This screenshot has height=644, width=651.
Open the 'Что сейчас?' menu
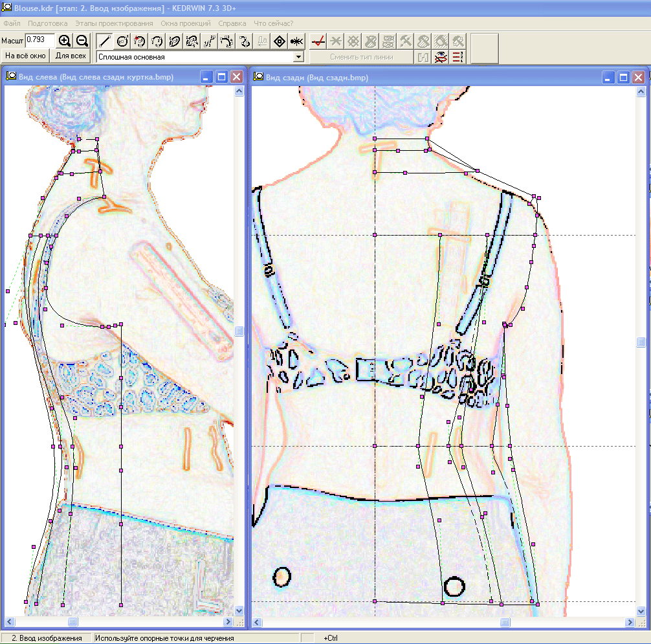point(274,23)
